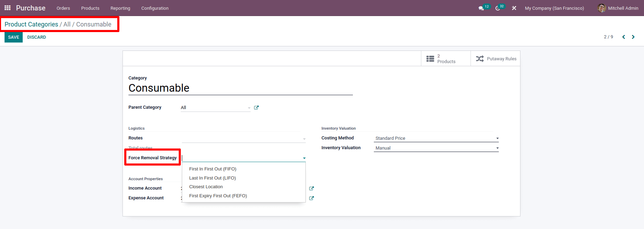Open the activities clock icon with badge 32
Viewport: 644px width, 229px height.
pos(498,8)
